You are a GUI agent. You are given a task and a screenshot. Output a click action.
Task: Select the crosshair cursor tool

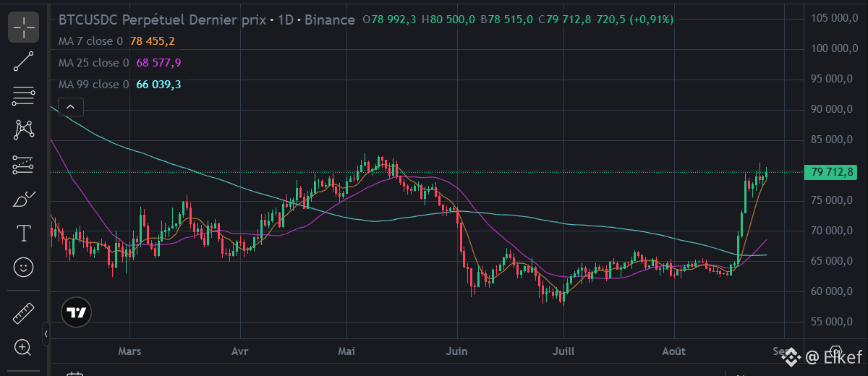pyautogui.click(x=24, y=27)
